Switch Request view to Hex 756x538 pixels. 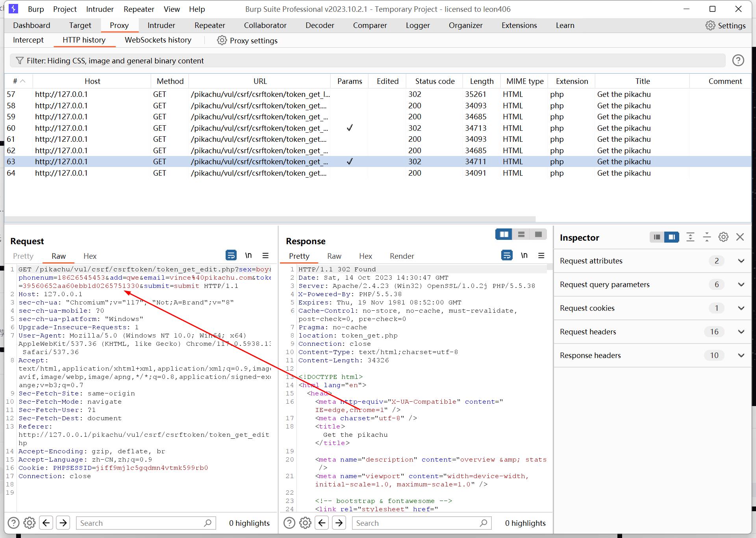(x=90, y=256)
